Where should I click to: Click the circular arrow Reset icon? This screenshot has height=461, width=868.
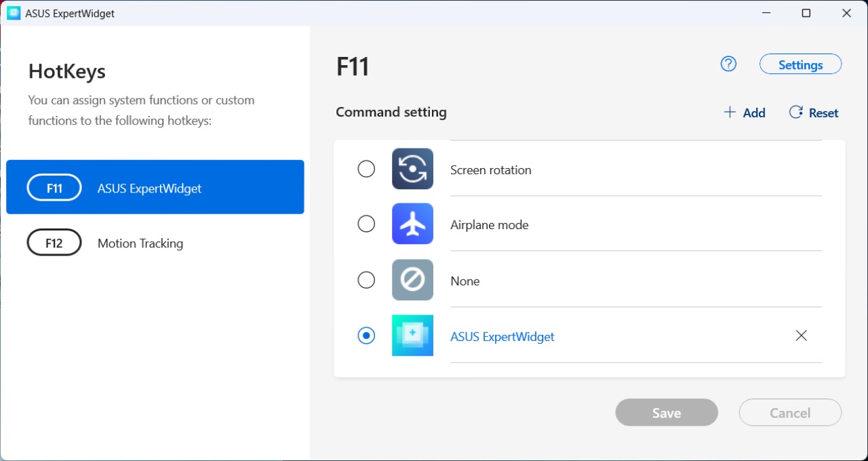pyautogui.click(x=796, y=113)
